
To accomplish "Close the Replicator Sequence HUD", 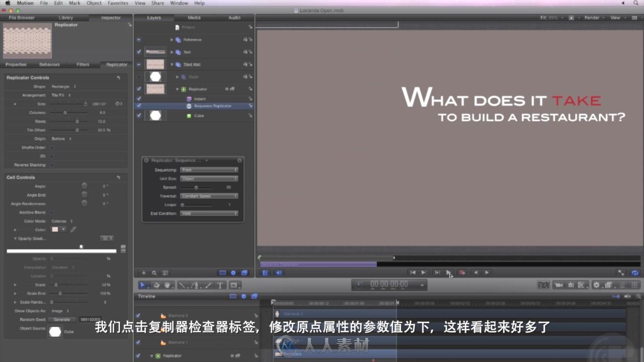I will 146,160.
